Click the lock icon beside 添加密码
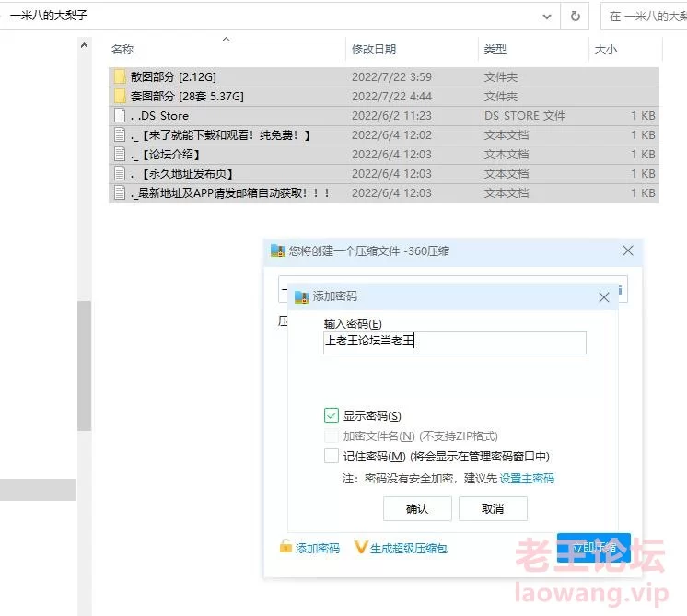Screen dimensions: 687x616 click(286, 548)
